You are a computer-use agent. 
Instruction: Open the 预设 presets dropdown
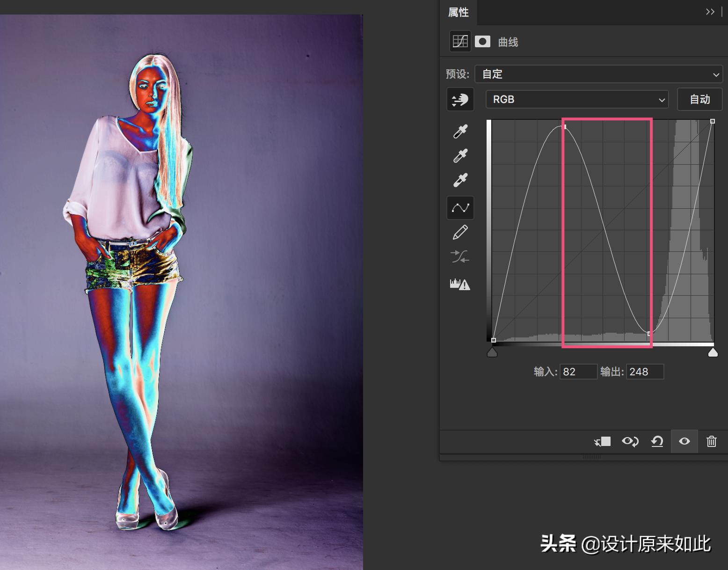pyautogui.click(x=599, y=74)
